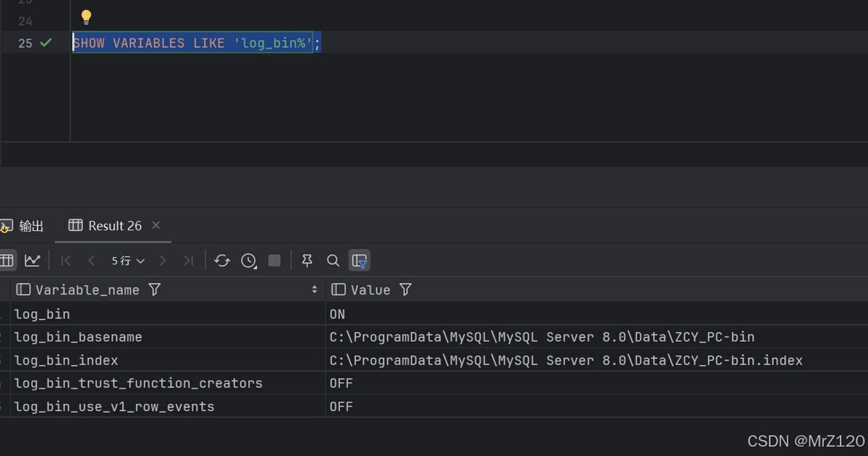Switch to table view of results

7,261
